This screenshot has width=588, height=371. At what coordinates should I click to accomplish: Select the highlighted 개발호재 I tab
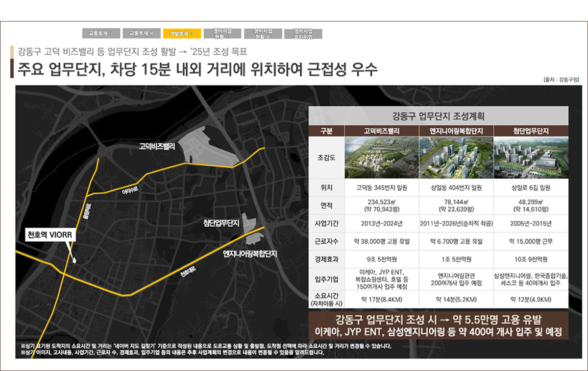pyautogui.click(x=182, y=33)
